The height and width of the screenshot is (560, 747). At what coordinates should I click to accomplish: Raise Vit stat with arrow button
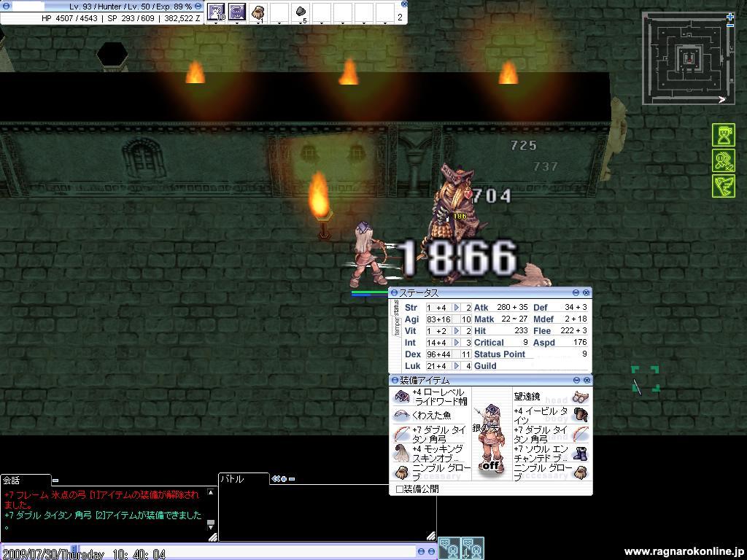456,331
